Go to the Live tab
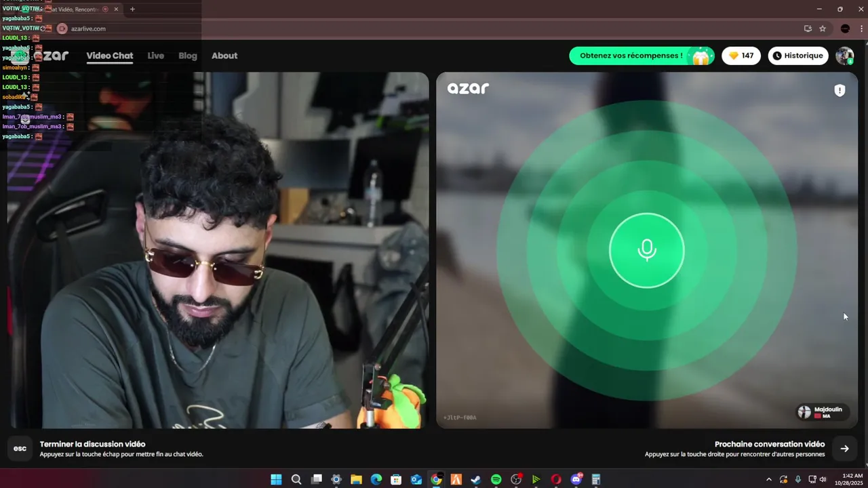The image size is (868, 488). 156,56
